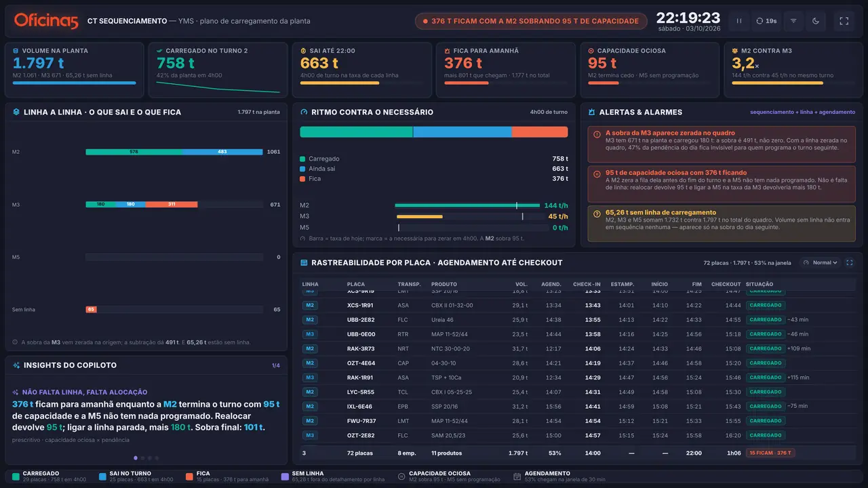Sort table by CHECK-IN column header
The image size is (868, 488).
[587, 284]
